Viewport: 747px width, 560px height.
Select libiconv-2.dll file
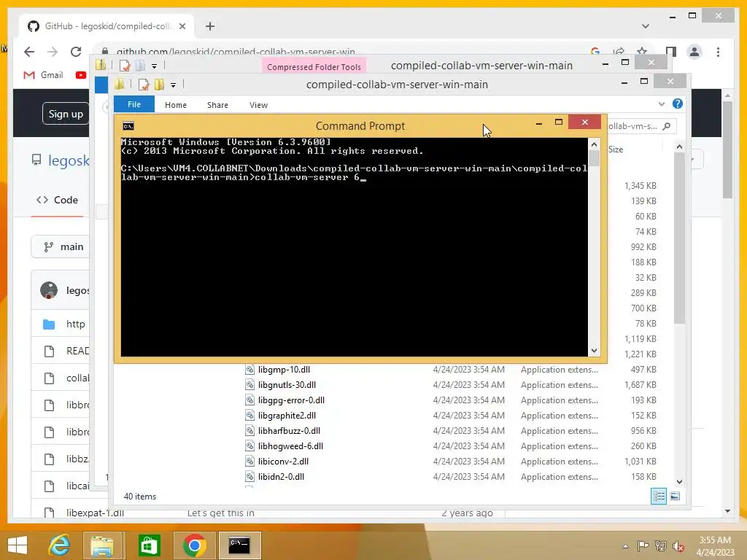pos(283,461)
